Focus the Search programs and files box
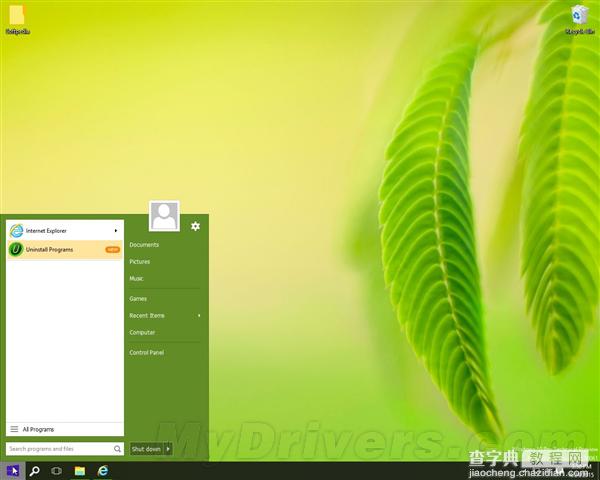 pyautogui.click(x=65, y=449)
